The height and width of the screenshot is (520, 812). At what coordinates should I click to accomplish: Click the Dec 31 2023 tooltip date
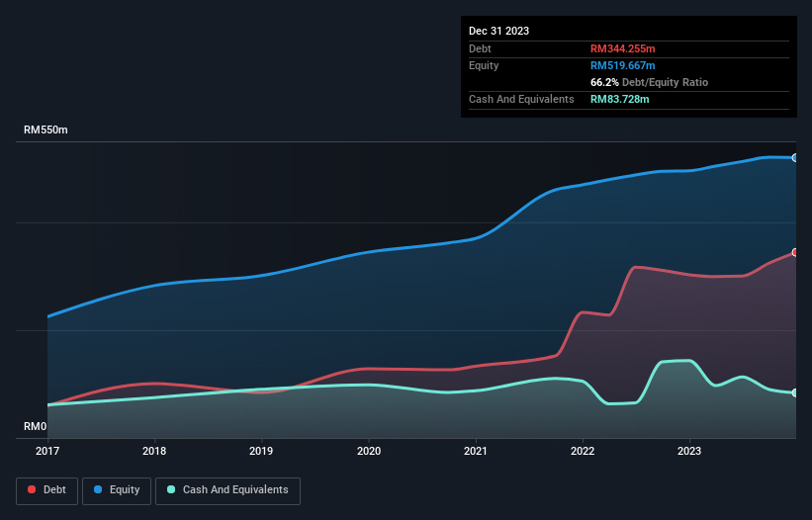click(x=498, y=31)
